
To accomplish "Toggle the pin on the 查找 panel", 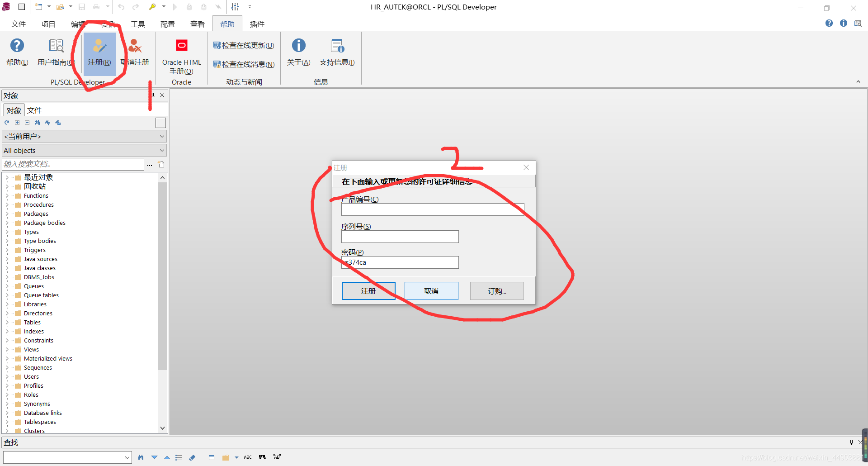I will coord(851,442).
